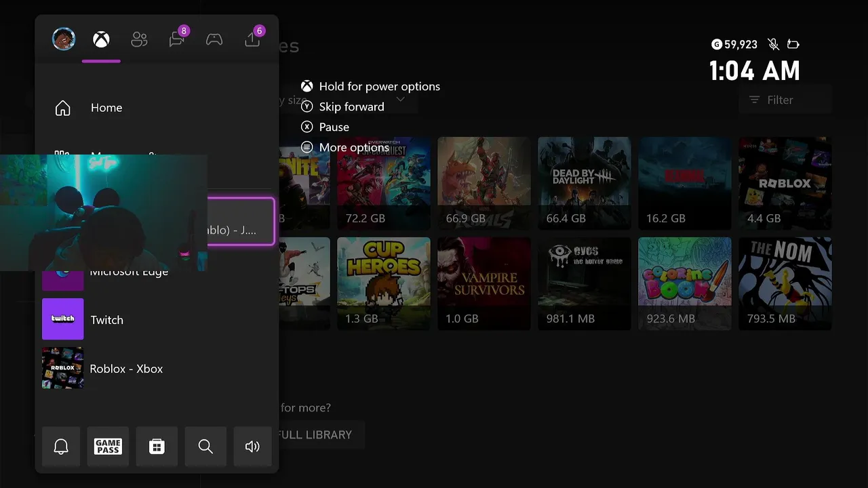Click the muted microphone status icon
Viewport: 868px width, 488px height.
773,44
